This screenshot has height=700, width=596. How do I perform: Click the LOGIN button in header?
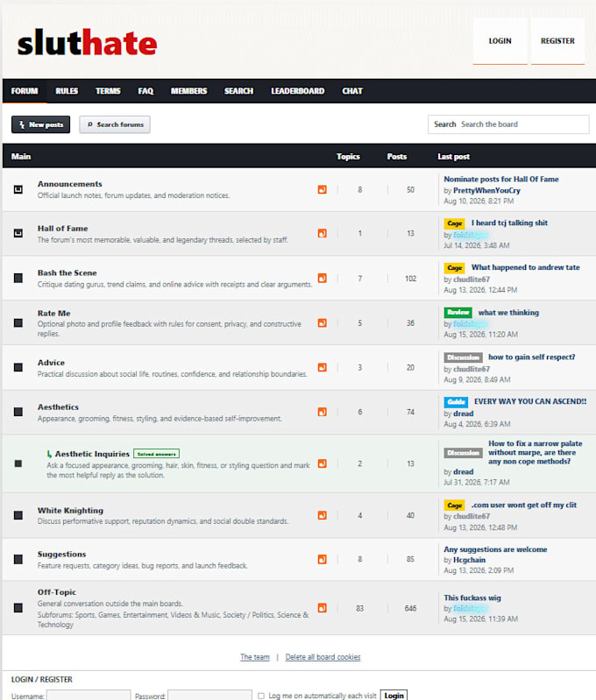500,41
